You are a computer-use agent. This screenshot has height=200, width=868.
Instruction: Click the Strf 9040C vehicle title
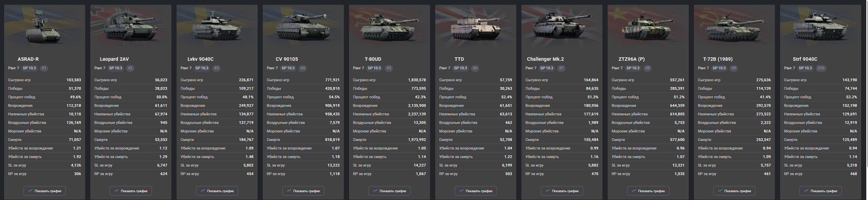(805, 59)
